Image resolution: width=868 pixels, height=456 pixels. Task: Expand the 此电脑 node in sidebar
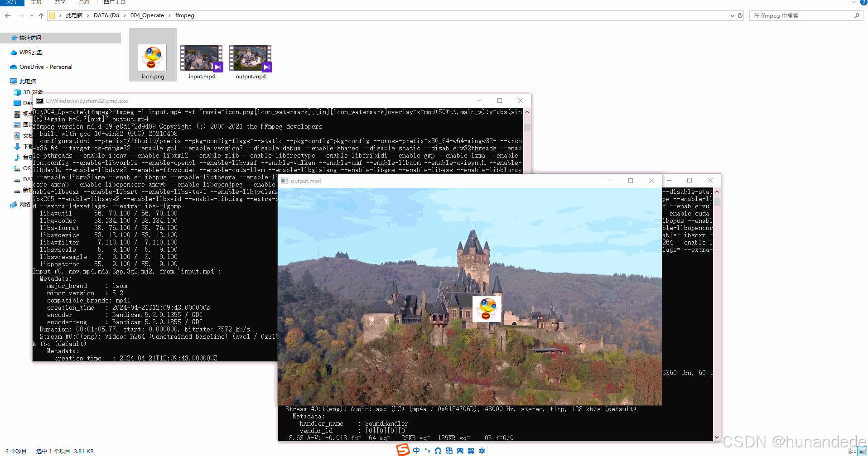click(8, 81)
